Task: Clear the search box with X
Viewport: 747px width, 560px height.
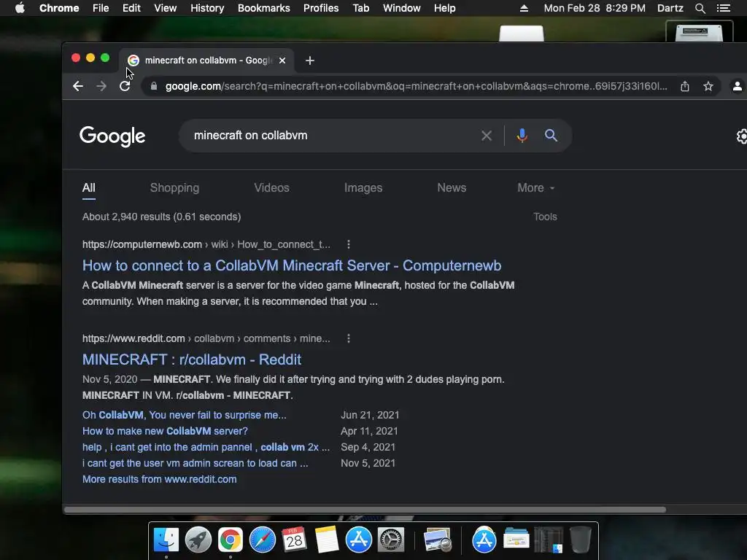Action: click(487, 136)
